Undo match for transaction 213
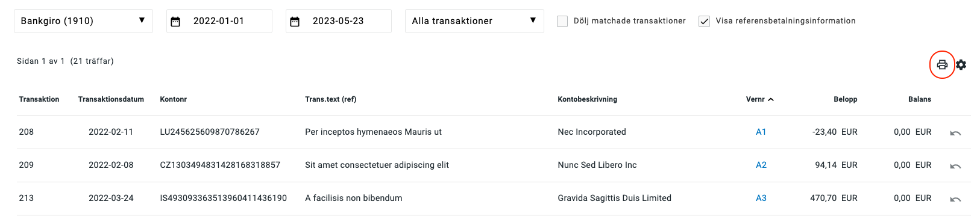 click(x=955, y=199)
